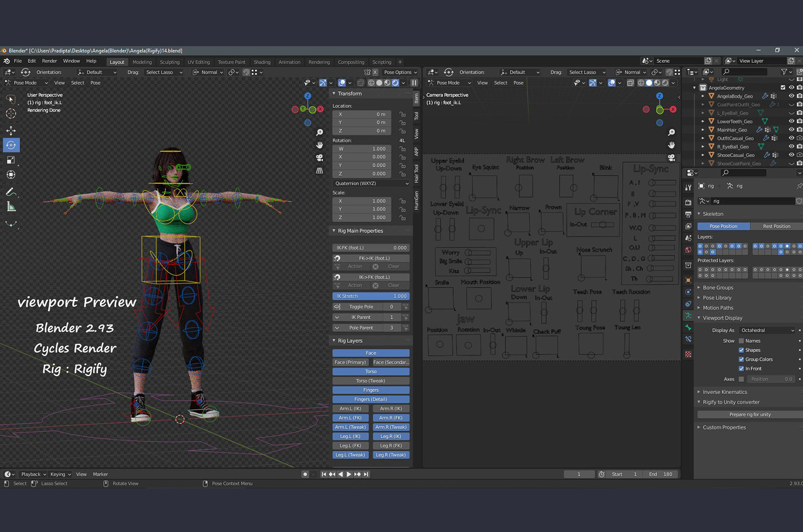Switch to the Animation workspace tab
This screenshot has width=803, height=532.
(290, 62)
